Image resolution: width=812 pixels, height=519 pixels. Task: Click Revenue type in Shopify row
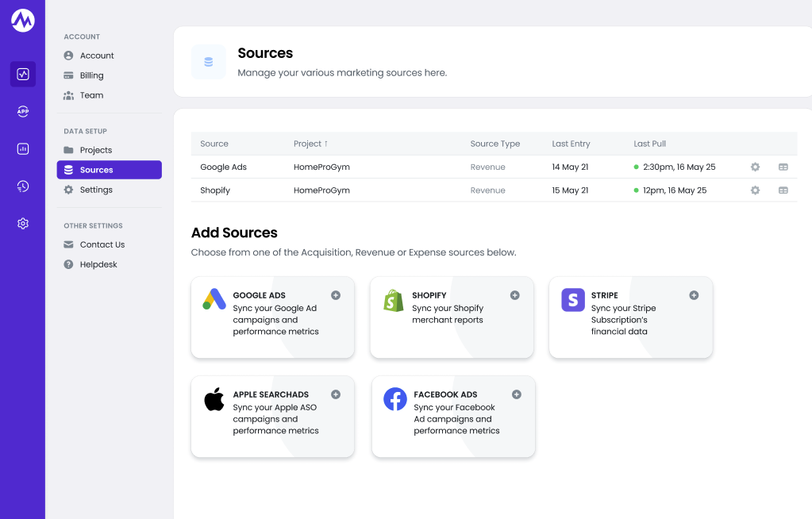[487, 190]
